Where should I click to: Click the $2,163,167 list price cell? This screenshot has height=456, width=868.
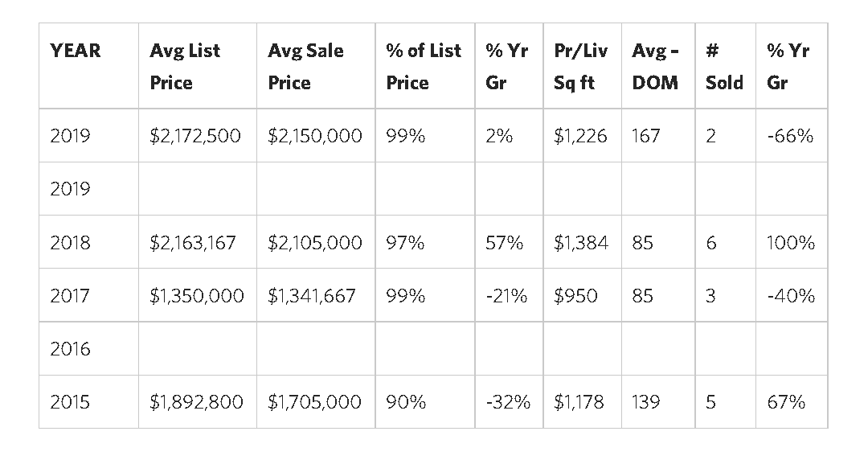click(193, 242)
